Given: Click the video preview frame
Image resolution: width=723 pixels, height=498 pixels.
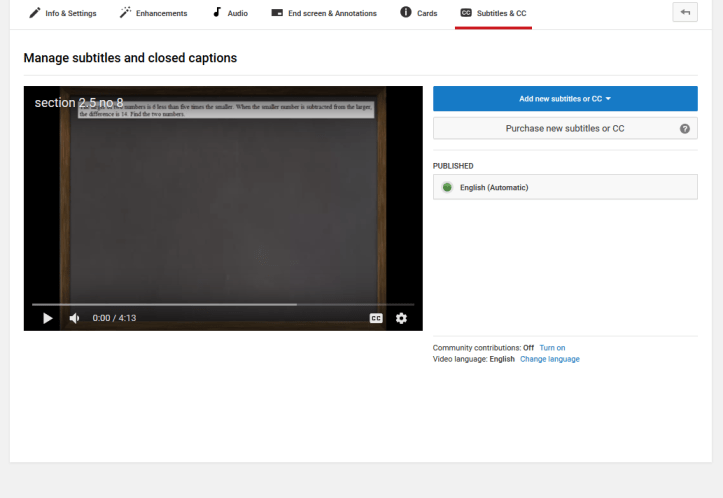Looking at the screenshot, I should pos(223,208).
